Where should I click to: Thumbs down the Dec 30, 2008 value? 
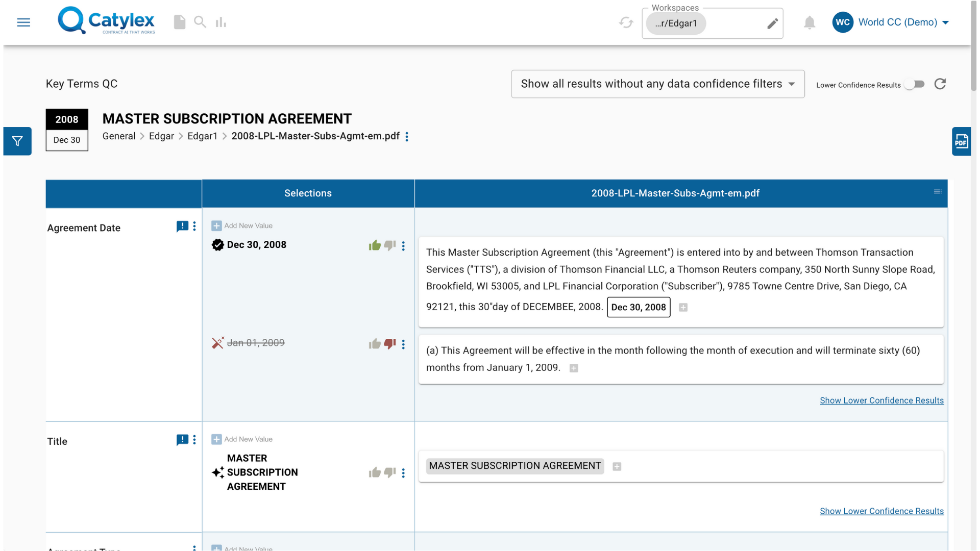390,245
